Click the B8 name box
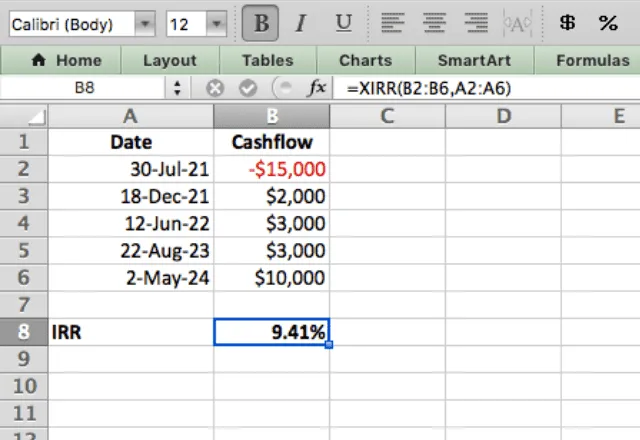Screen dimensions: 640x440 (x=84, y=88)
